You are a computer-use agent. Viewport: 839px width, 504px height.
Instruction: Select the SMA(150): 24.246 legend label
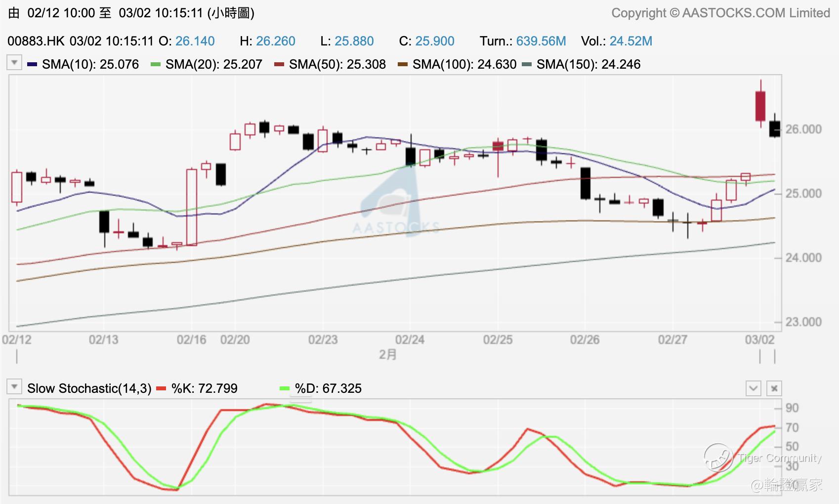(588, 64)
